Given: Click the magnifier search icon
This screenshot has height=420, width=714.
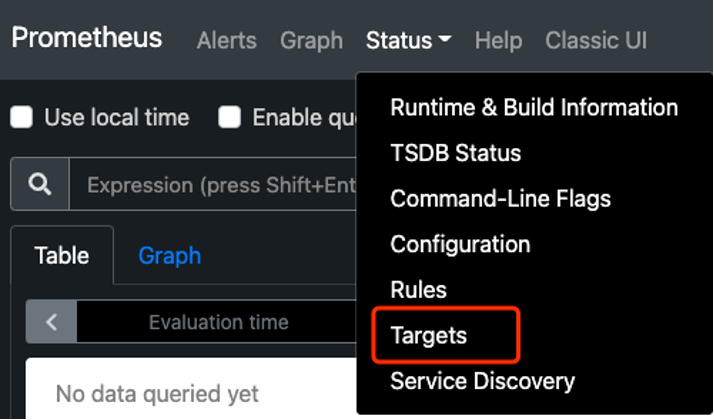Looking at the screenshot, I should tap(40, 185).
